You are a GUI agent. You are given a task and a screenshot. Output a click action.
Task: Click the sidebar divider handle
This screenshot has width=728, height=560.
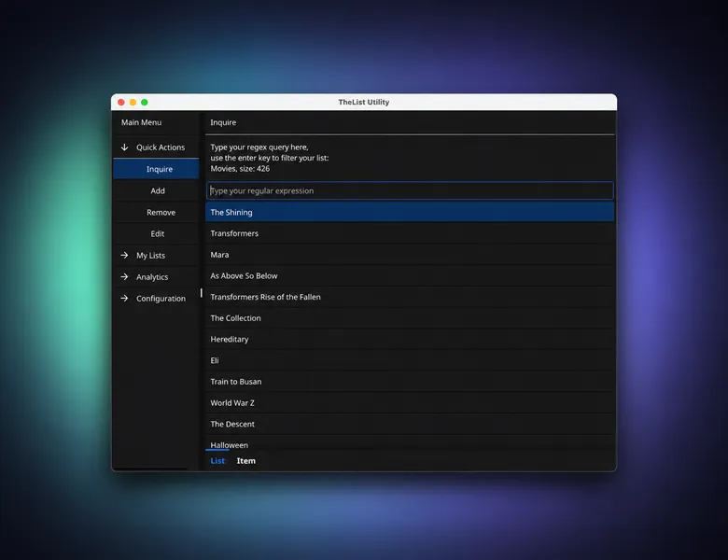pyautogui.click(x=201, y=292)
